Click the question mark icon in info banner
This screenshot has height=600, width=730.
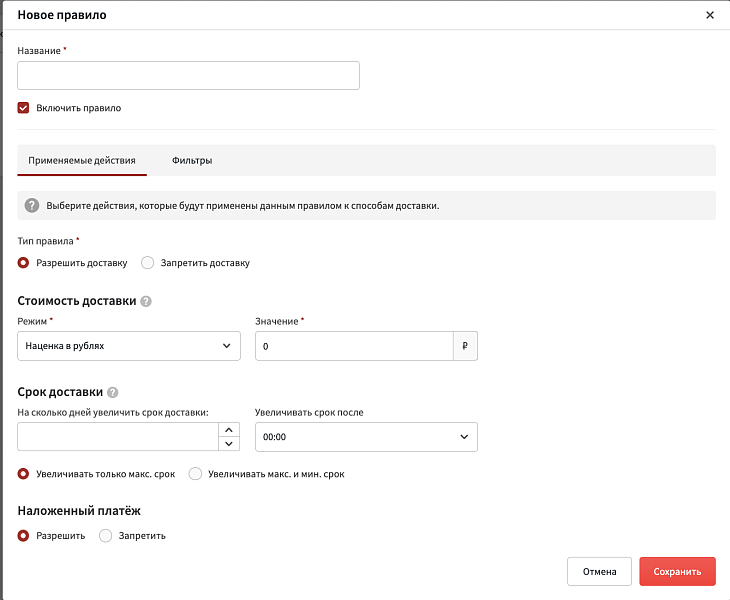(x=32, y=206)
